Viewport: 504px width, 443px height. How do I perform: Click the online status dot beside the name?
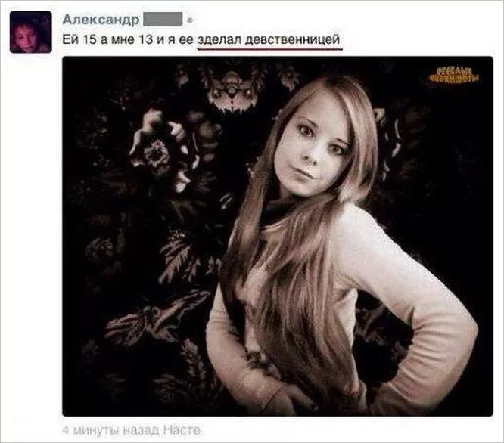tap(190, 20)
